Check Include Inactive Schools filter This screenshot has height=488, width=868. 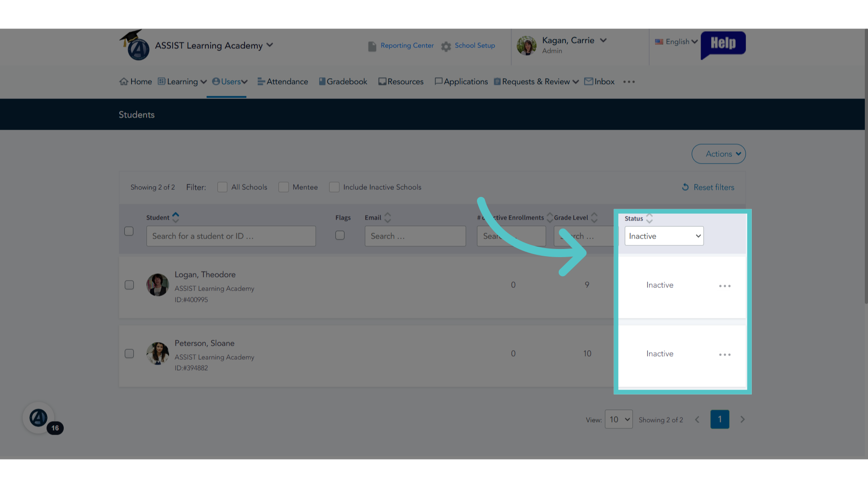point(334,187)
